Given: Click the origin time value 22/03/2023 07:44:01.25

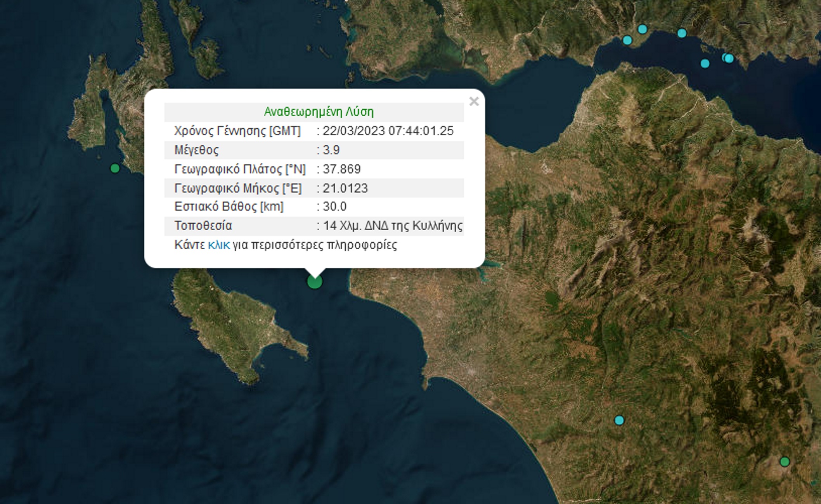Looking at the screenshot, I should 388,131.
